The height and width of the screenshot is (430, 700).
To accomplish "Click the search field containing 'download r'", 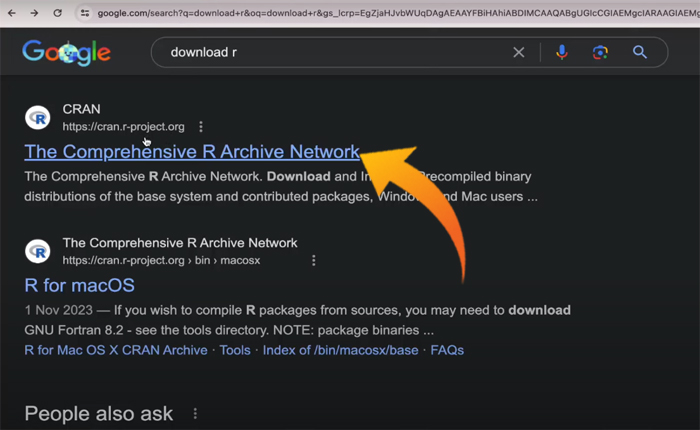I will [330, 52].
